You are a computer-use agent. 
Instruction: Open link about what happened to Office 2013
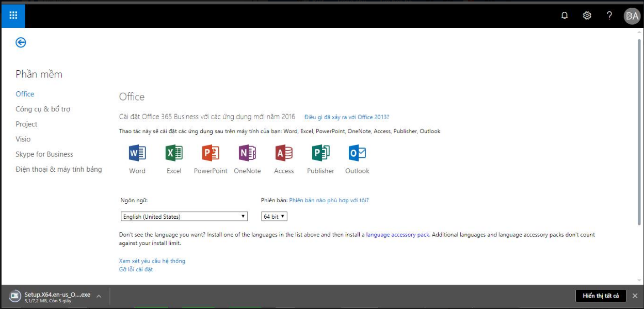click(x=347, y=117)
